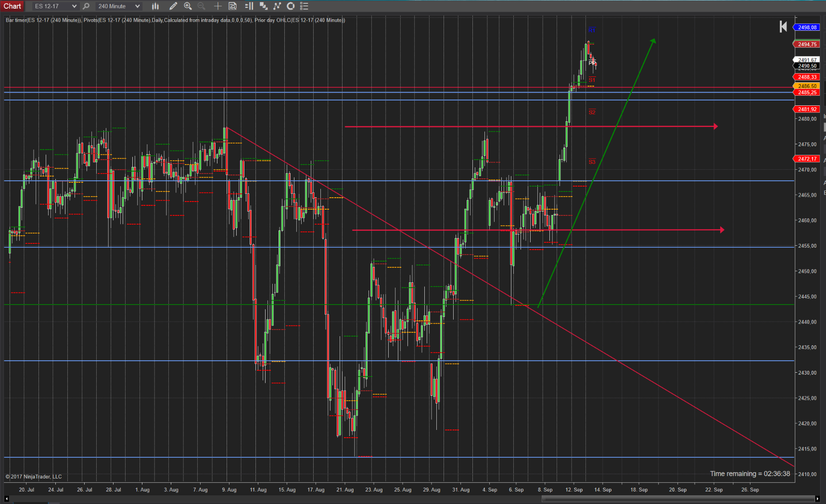
Task: Click the red Chart tab label
Action: coord(13,6)
